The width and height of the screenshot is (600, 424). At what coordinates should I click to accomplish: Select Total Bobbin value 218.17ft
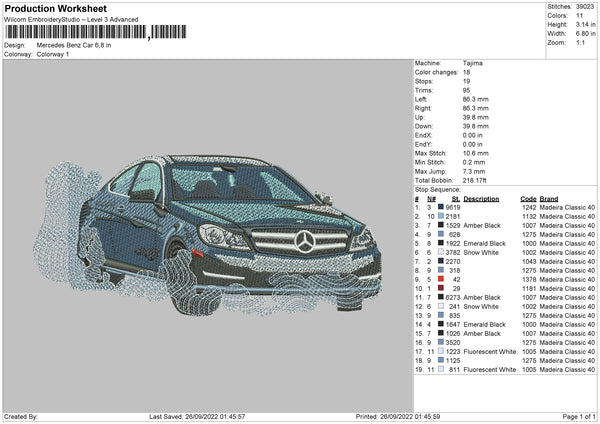coord(474,181)
